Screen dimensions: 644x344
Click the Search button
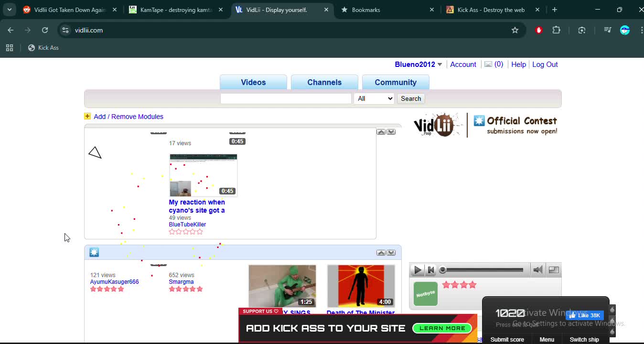point(410,98)
